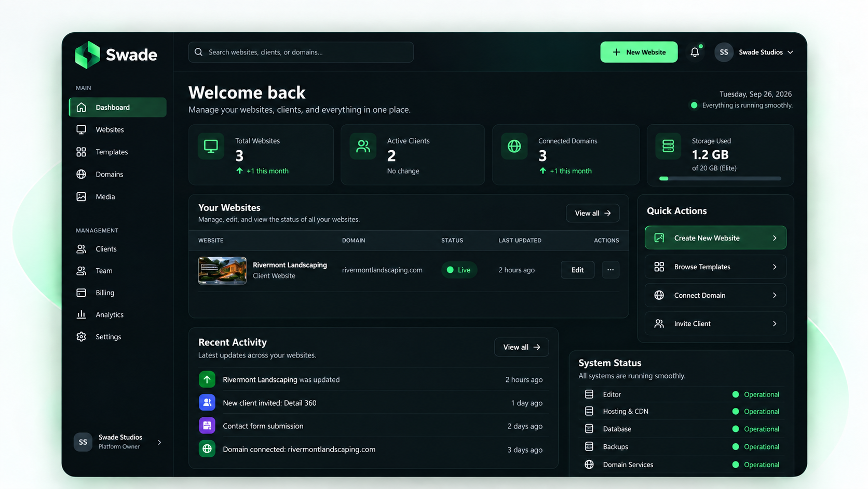Open the Rivermont Landscaping more actions menu
The image size is (868, 489).
611,270
